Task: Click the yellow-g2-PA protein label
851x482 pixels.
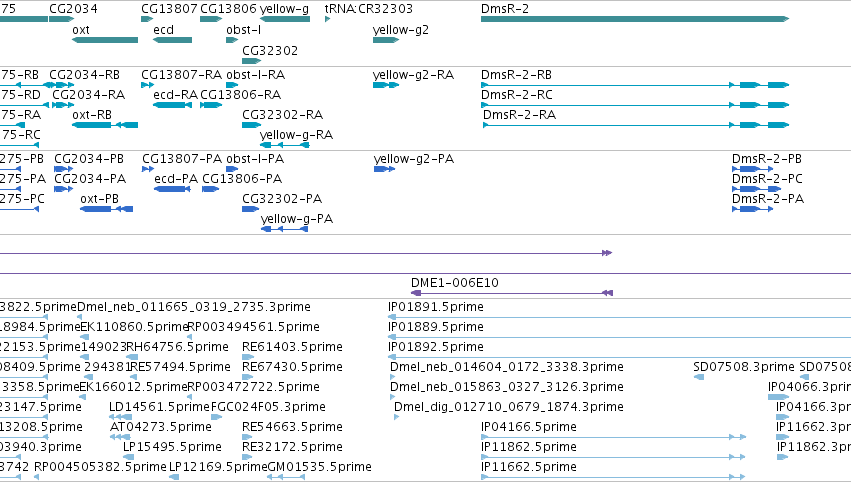Action: pyautogui.click(x=414, y=158)
